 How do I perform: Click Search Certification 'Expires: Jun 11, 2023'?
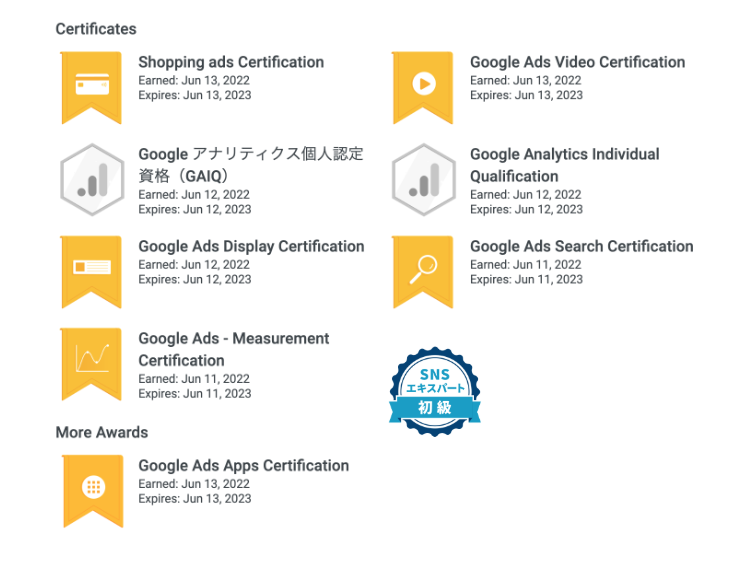pos(526,280)
